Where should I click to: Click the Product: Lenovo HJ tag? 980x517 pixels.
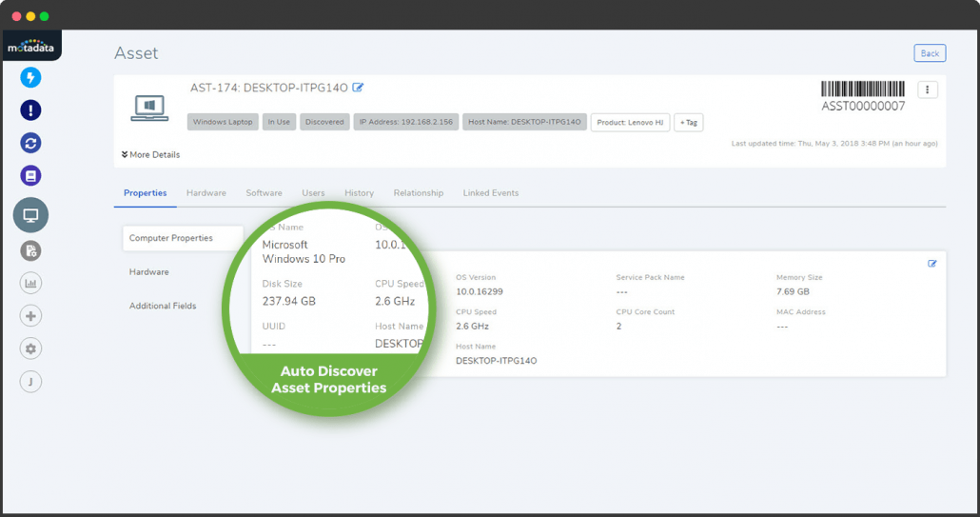pos(630,123)
